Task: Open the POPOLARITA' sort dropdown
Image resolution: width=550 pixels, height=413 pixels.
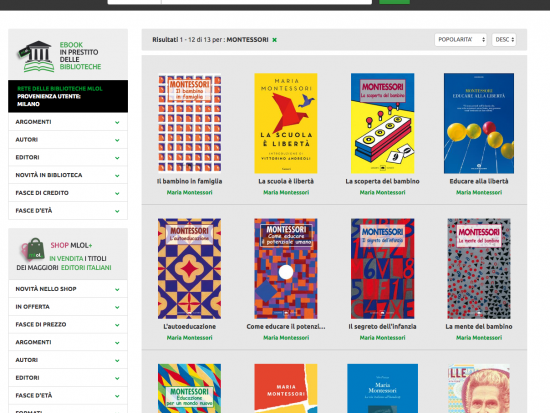Action: 460,40
